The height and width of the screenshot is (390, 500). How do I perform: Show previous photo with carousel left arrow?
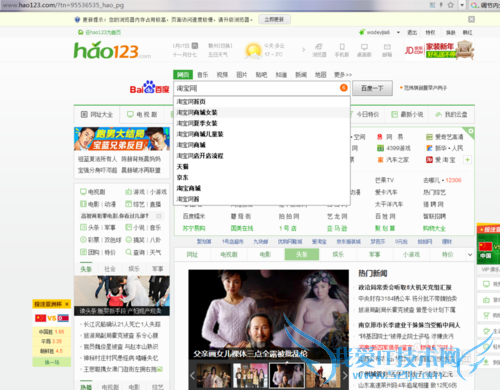tap(192, 375)
